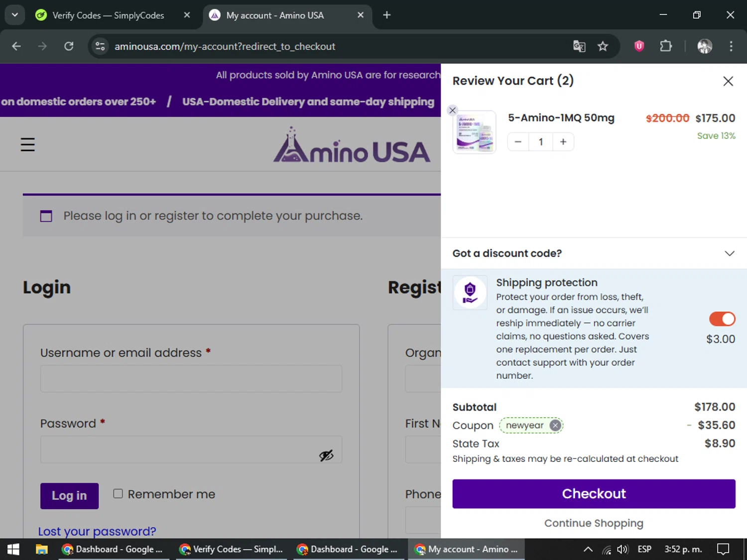Open the Extensions puzzle icon

point(666,46)
